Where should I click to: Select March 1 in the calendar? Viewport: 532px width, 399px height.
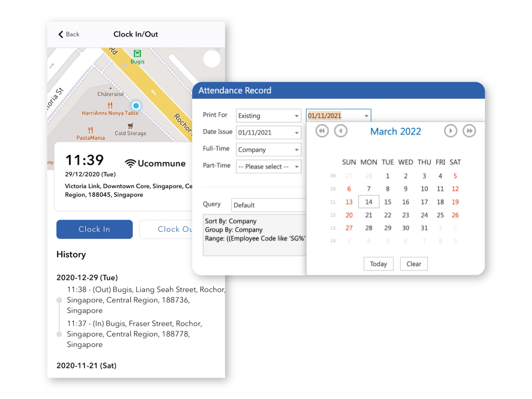click(x=388, y=176)
